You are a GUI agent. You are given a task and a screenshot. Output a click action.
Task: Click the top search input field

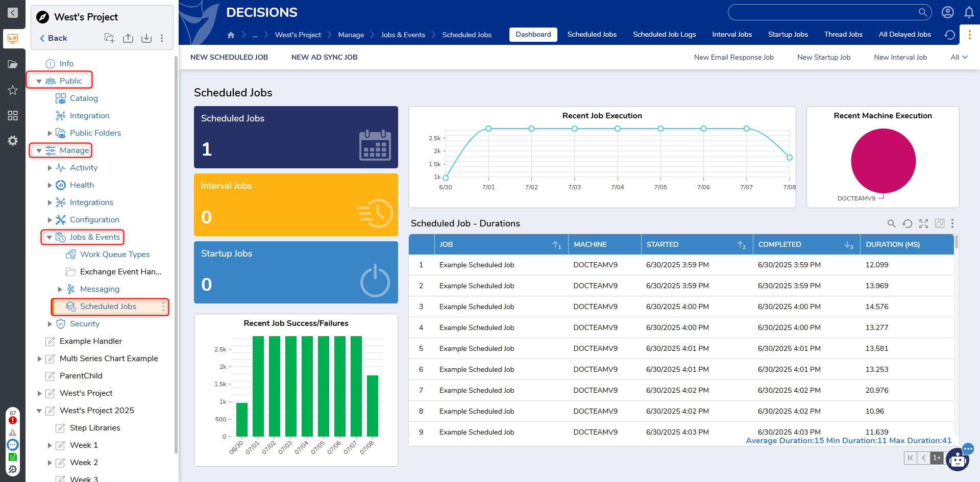coord(823,12)
